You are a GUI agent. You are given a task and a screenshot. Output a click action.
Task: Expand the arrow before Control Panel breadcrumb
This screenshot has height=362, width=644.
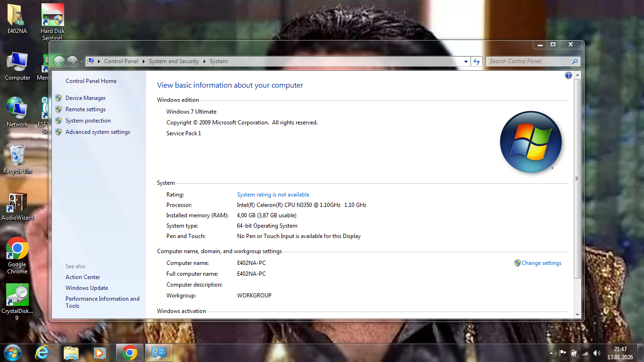[x=99, y=61]
